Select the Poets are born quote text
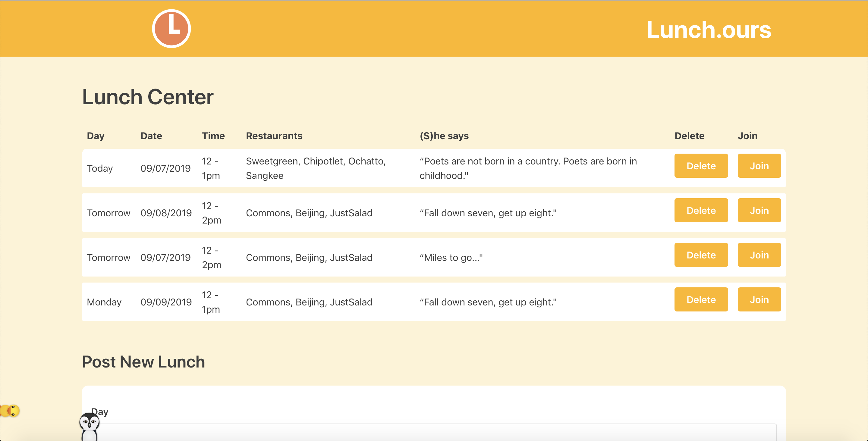Viewport: 868px width, 441px height. click(528, 168)
